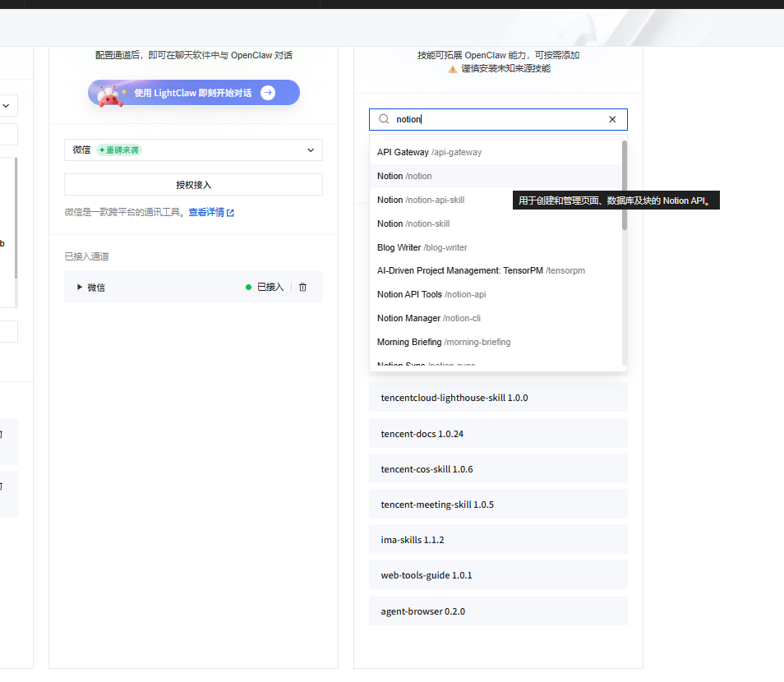The height and width of the screenshot is (682, 784).
Task: Delete the connected 微信 channel
Action: pos(302,287)
